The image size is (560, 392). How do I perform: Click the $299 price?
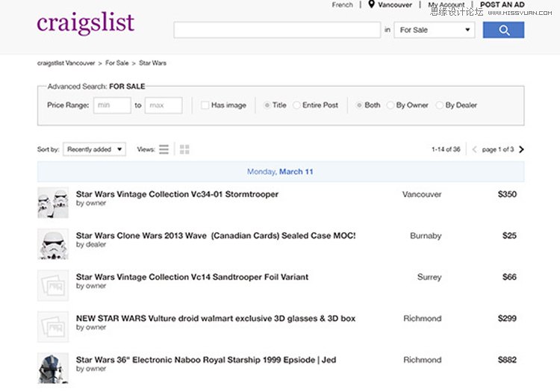pyautogui.click(x=507, y=319)
